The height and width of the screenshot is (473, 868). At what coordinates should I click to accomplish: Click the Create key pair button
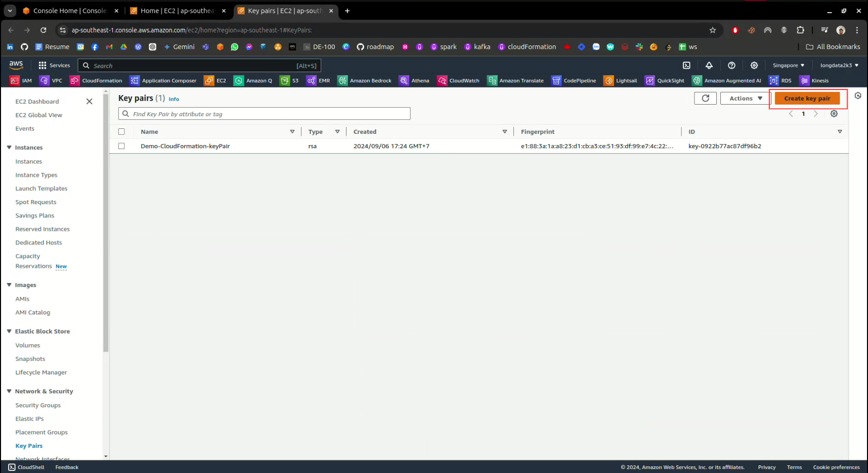pyautogui.click(x=807, y=98)
